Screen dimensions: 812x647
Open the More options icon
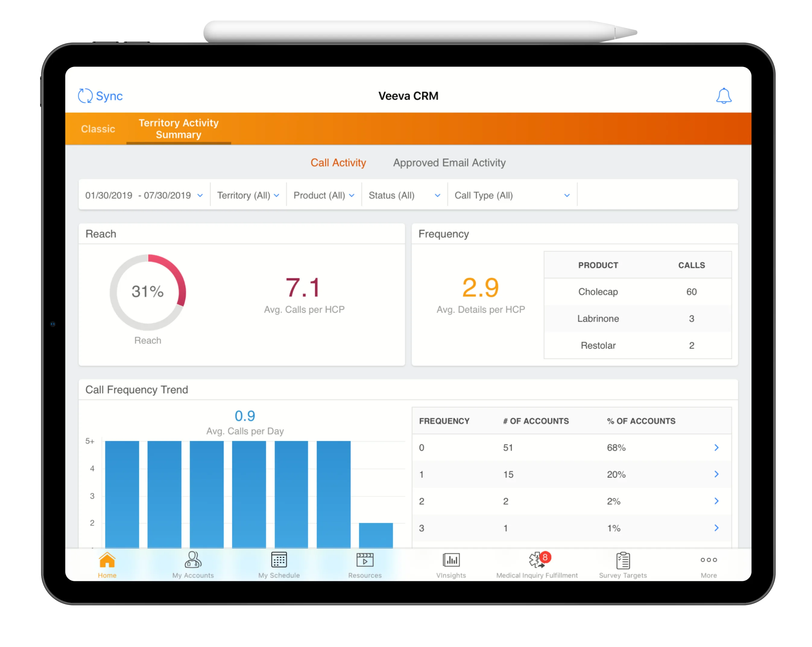pos(709,560)
